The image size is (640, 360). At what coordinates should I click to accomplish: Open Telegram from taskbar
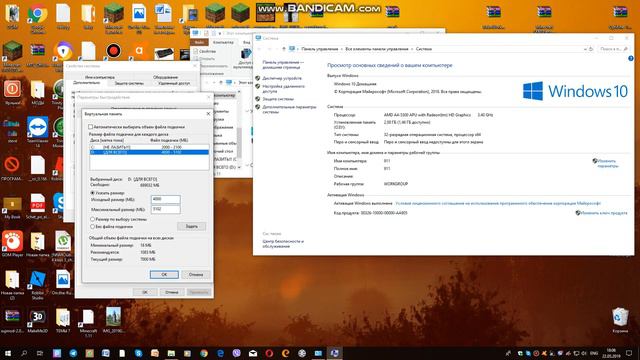[x=73, y=353]
